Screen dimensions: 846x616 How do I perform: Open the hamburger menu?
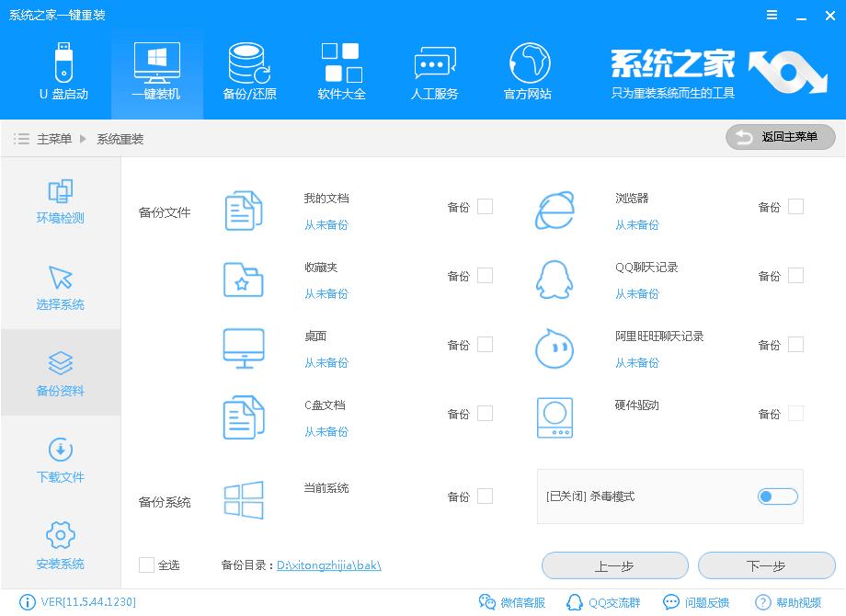click(771, 15)
